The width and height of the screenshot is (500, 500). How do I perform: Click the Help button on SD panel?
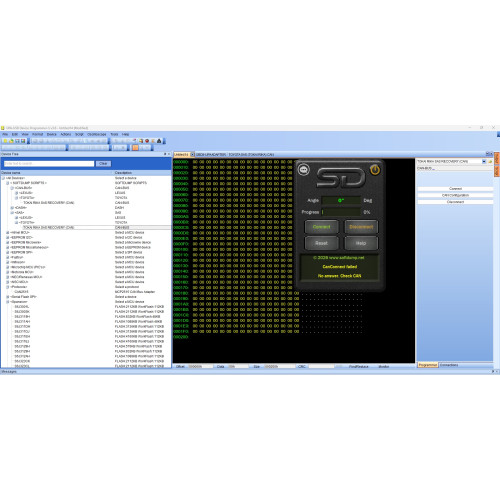click(x=361, y=243)
